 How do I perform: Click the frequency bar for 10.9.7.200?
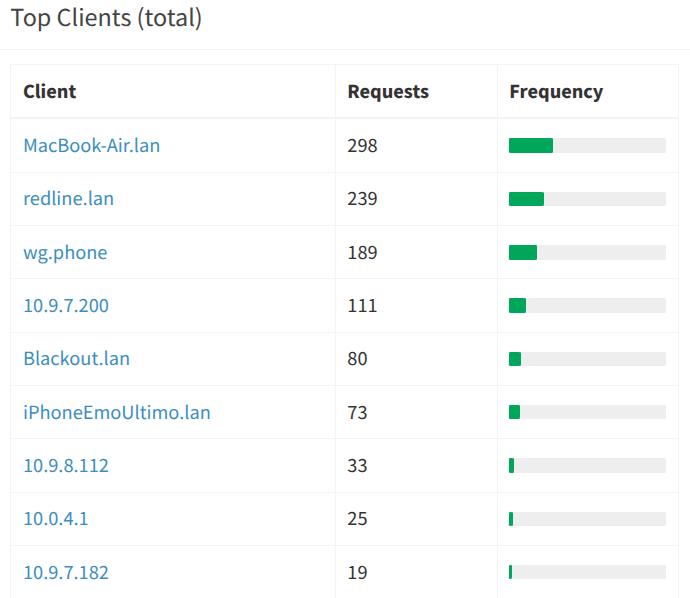coord(587,305)
